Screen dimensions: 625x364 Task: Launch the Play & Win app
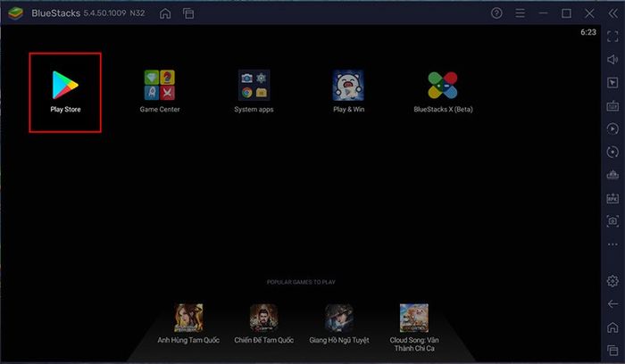click(x=348, y=92)
